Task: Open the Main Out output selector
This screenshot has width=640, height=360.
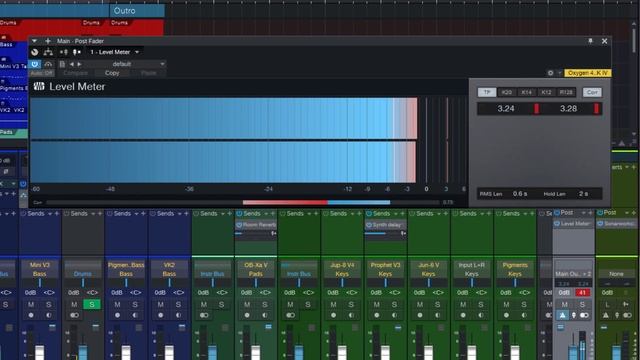Action: click(573, 274)
